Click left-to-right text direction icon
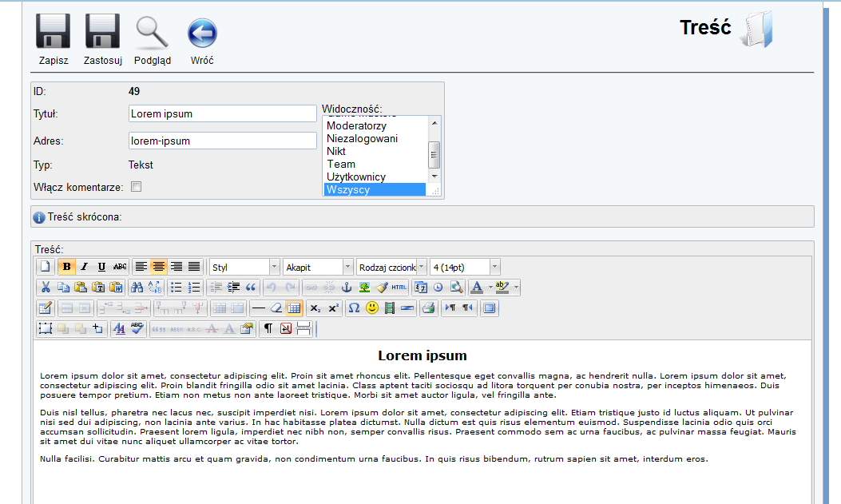The image size is (841, 504). (450, 308)
